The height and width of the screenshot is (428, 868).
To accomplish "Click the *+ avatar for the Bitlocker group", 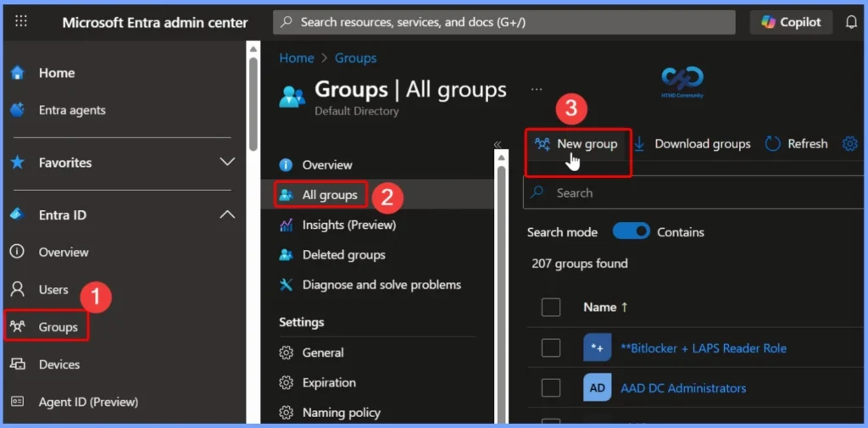I will pyautogui.click(x=598, y=347).
